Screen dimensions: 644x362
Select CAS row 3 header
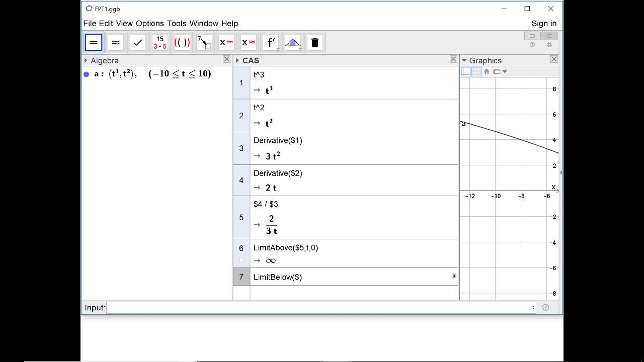click(242, 148)
